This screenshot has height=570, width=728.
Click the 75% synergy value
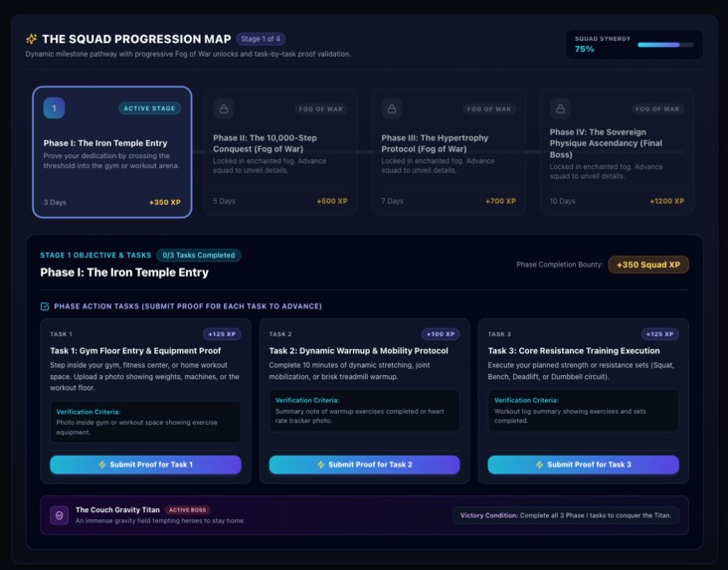coord(584,50)
